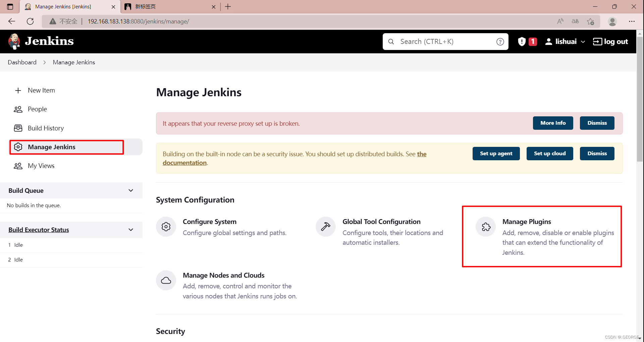The width and height of the screenshot is (644, 342).
Task: Click the Manage Nodes cloud icon
Action: [166, 280]
